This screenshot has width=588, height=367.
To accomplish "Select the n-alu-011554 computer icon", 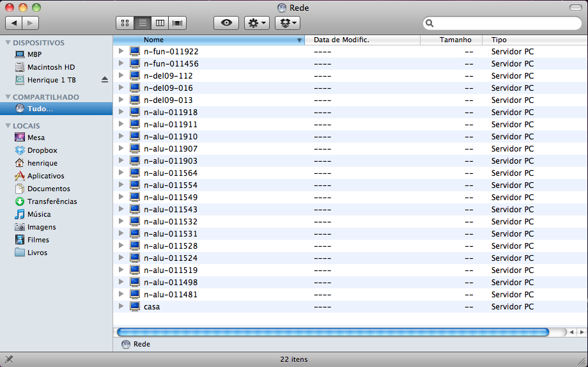I will pyautogui.click(x=135, y=185).
